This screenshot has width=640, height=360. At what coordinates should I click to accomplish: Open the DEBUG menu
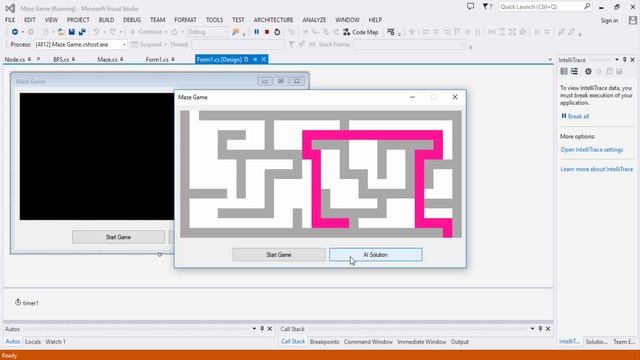pyautogui.click(x=132, y=20)
